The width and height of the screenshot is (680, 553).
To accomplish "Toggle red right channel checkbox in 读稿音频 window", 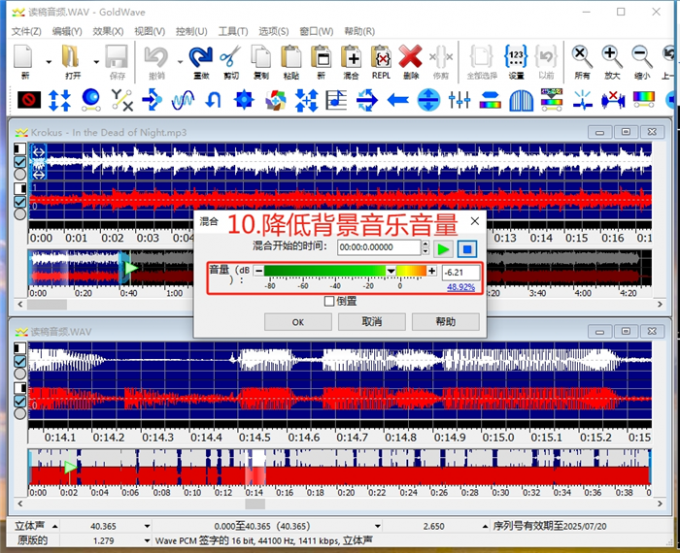I will (x=20, y=401).
